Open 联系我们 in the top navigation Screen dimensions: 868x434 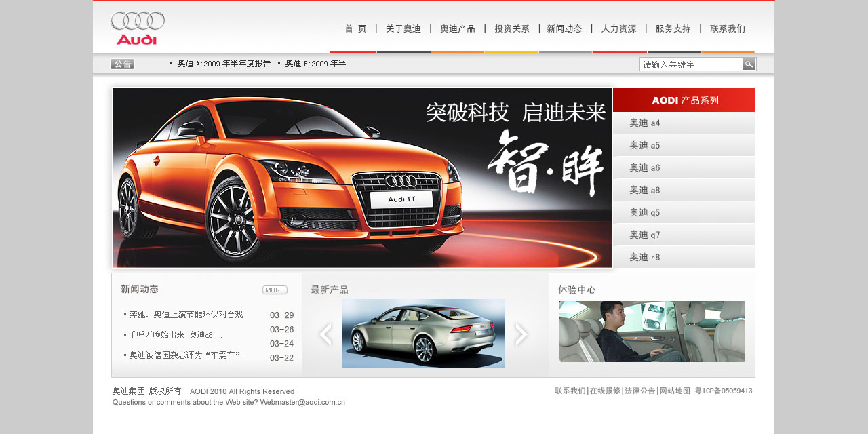click(x=728, y=28)
